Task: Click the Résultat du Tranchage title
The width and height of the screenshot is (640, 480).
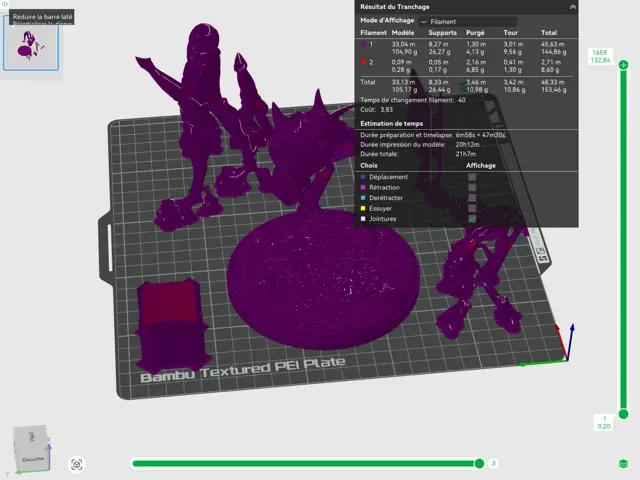Action: coord(394,7)
